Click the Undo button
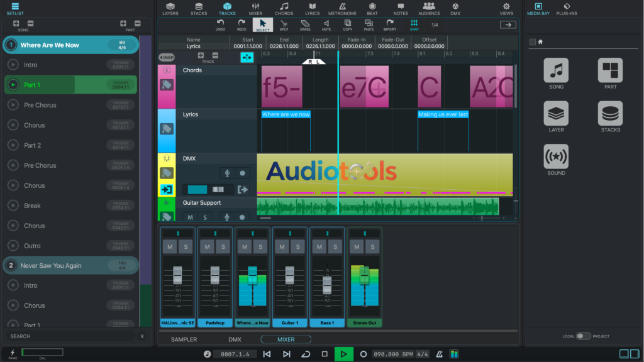Image resolution: width=644 pixels, height=362 pixels. click(220, 25)
